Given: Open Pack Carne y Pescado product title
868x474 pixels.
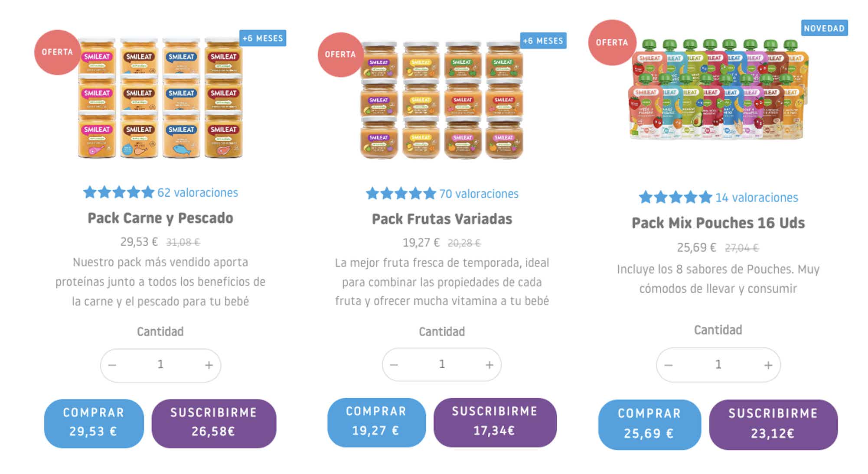Looking at the screenshot, I should tap(160, 218).
